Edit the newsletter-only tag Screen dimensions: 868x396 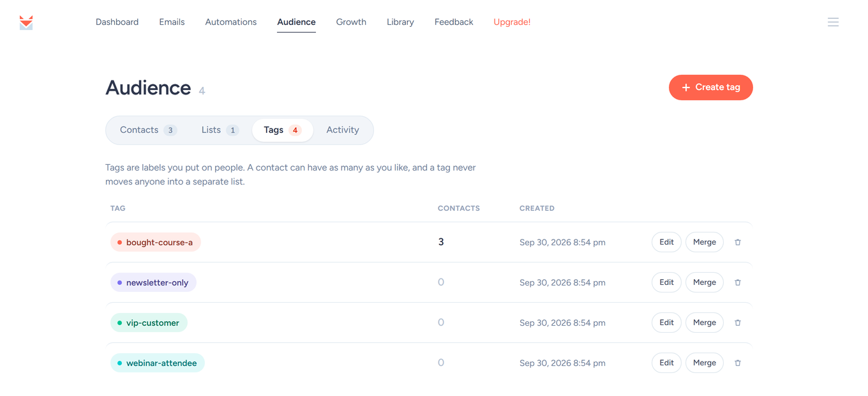pyautogui.click(x=666, y=282)
